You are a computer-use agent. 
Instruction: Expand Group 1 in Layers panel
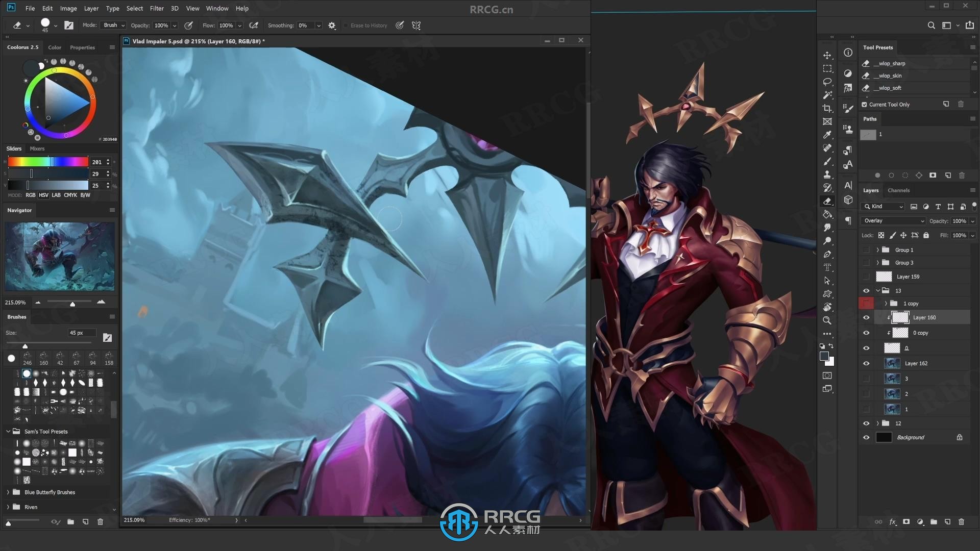click(877, 250)
